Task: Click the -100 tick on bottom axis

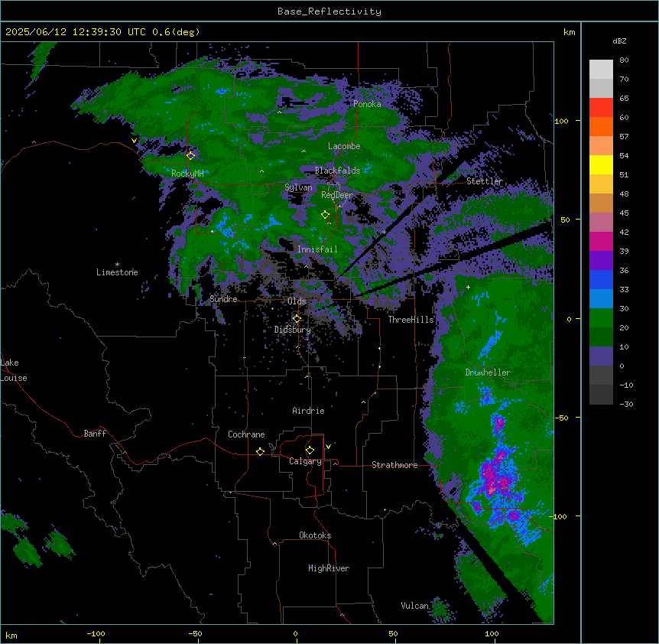Action: coord(96,633)
